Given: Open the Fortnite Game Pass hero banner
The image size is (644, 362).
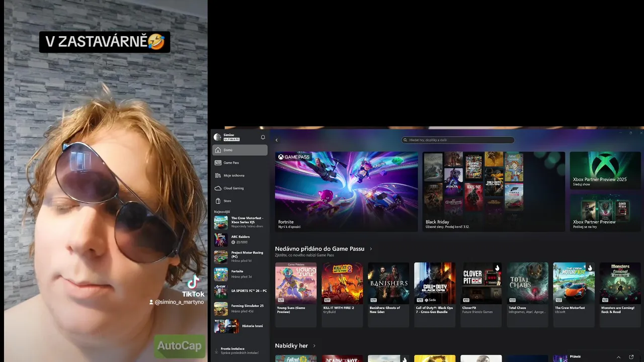Looking at the screenshot, I should (x=347, y=192).
